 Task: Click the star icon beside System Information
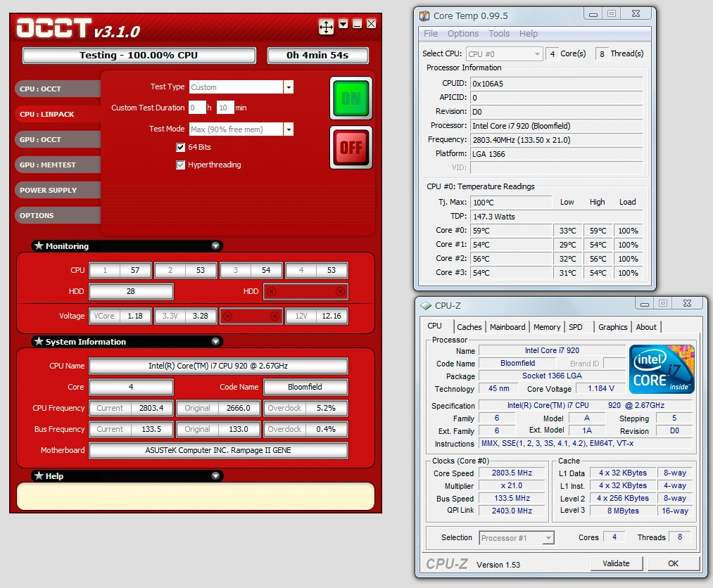(x=39, y=341)
